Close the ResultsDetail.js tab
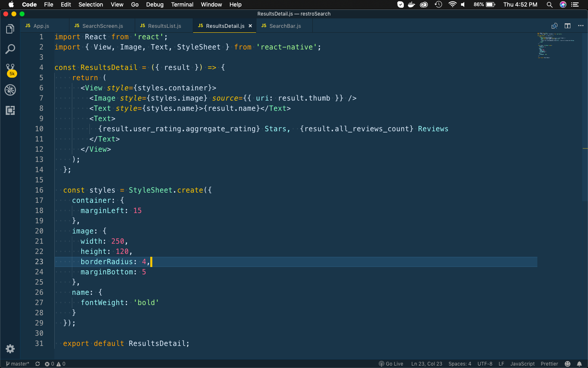Viewport: 588px width, 368px height. point(250,26)
